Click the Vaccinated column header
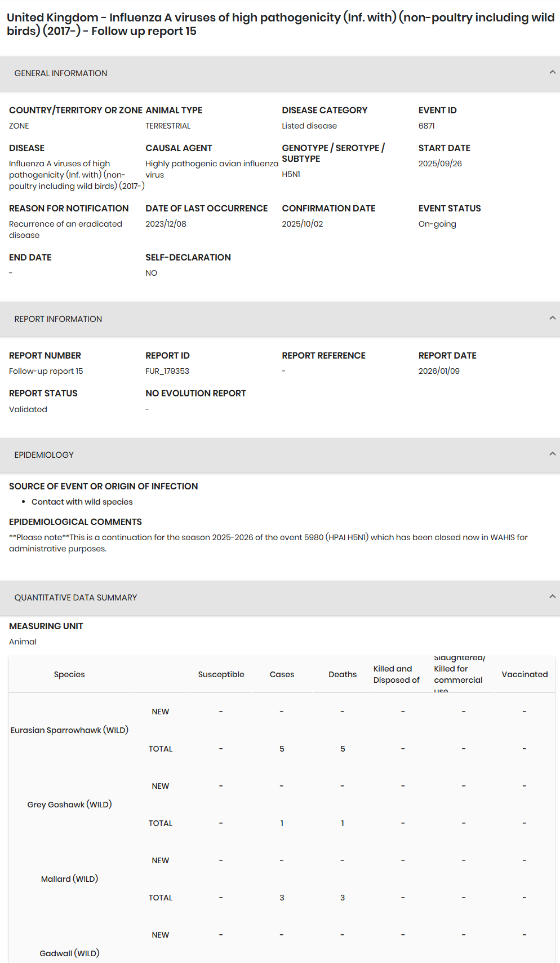The width and height of the screenshot is (560, 963). point(525,674)
